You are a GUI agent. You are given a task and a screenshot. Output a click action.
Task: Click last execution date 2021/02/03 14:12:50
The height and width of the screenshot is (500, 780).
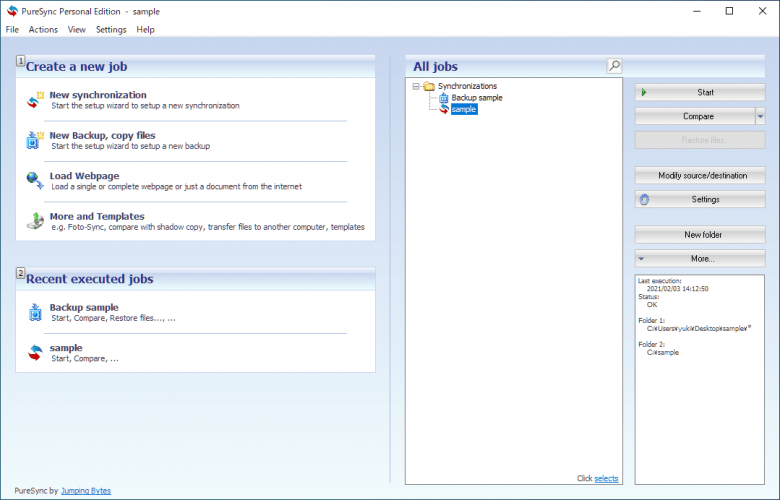(678, 289)
